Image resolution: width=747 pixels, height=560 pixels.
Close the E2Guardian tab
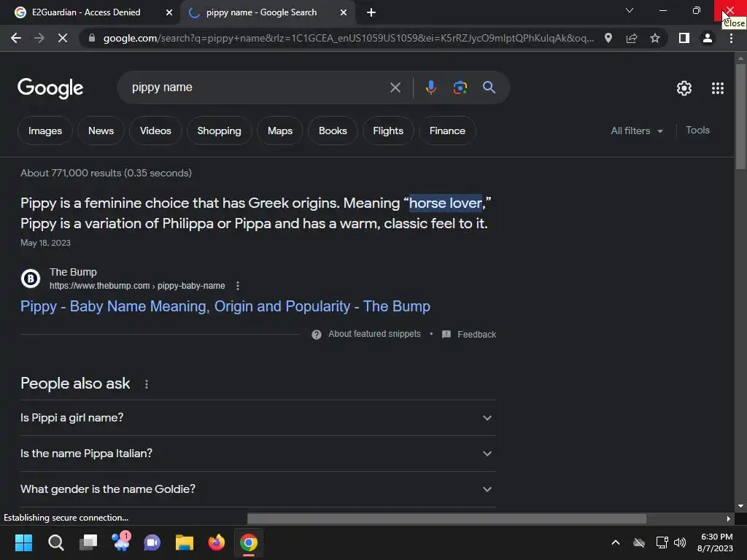pyautogui.click(x=169, y=13)
